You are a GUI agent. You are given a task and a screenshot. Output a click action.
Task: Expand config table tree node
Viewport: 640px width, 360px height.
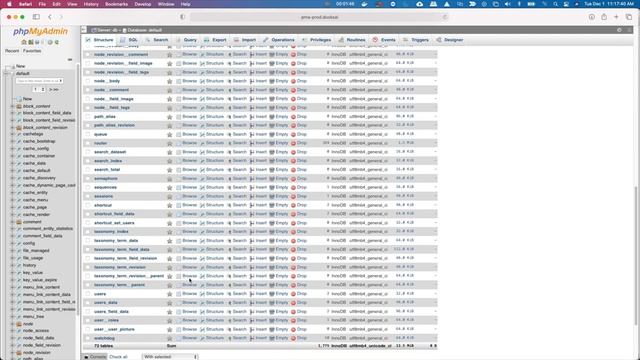tap(13, 243)
